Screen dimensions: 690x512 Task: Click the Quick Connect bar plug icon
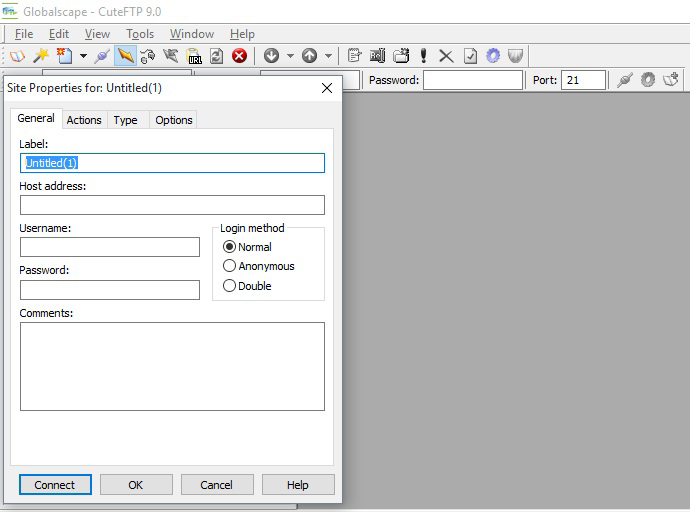624,80
